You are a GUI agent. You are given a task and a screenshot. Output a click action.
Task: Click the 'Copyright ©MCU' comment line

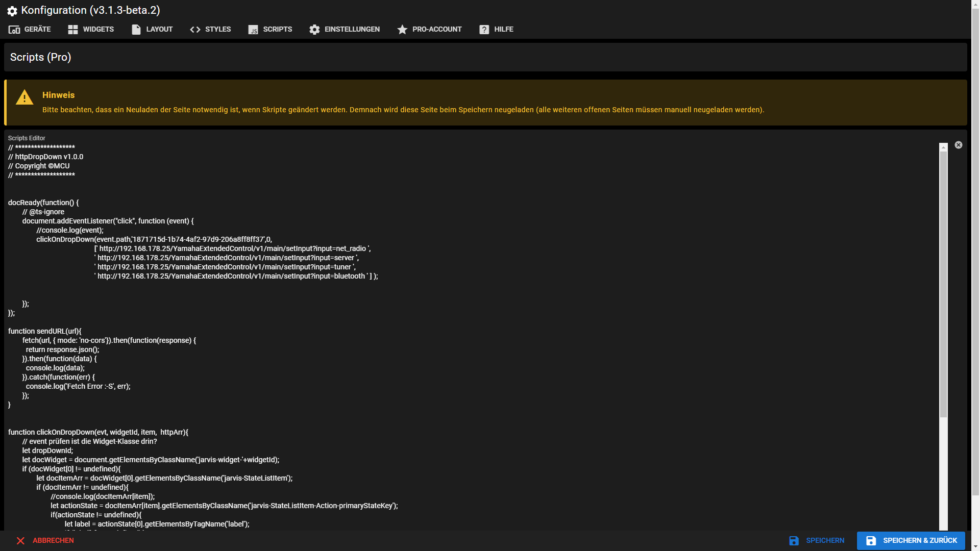(39, 166)
